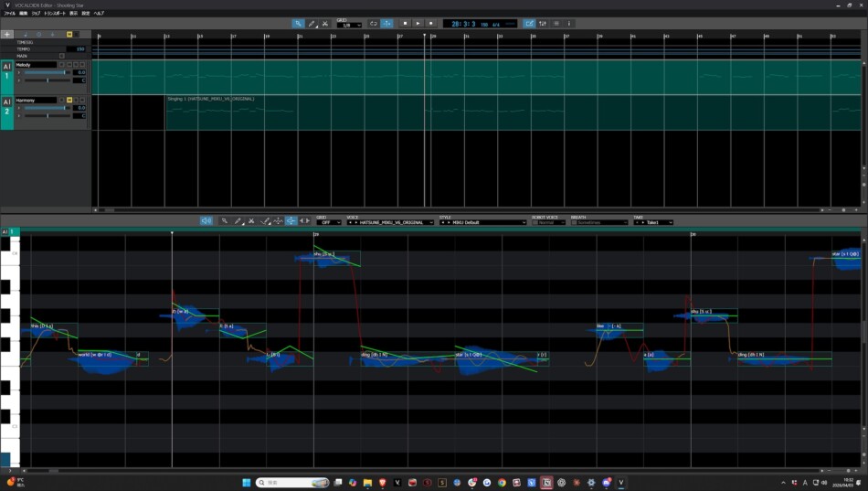This screenshot has width=868, height=491.
Task: Click the Windows Start button on taskbar
Action: 245,482
